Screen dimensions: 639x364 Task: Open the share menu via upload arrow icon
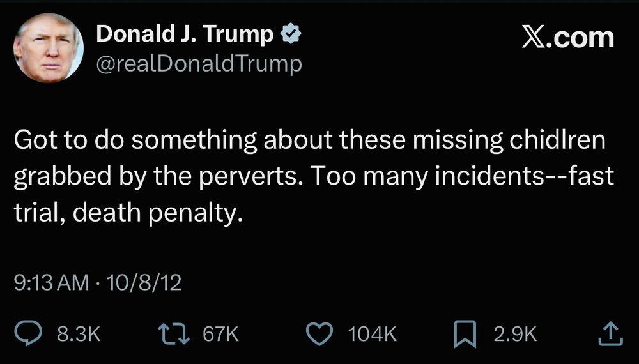click(x=610, y=333)
